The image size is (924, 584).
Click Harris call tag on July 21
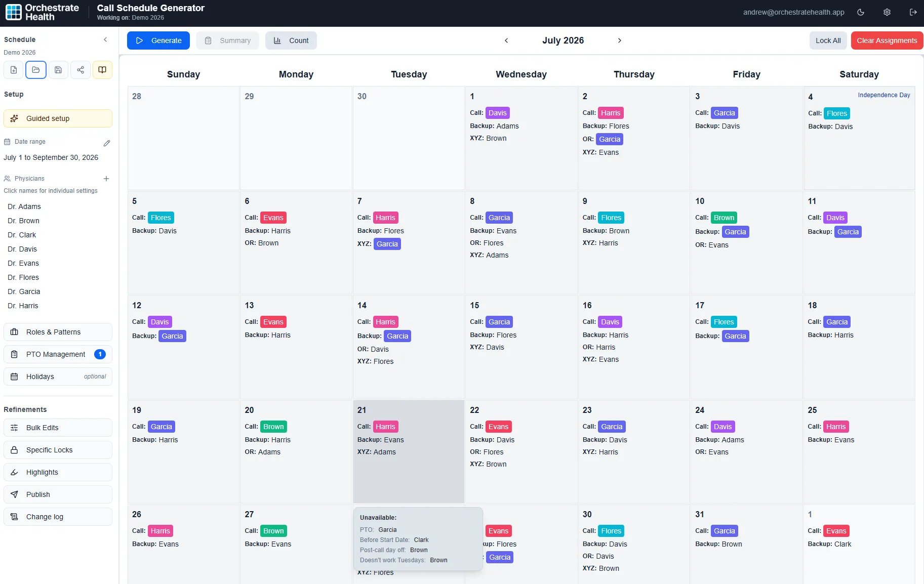point(385,427)
